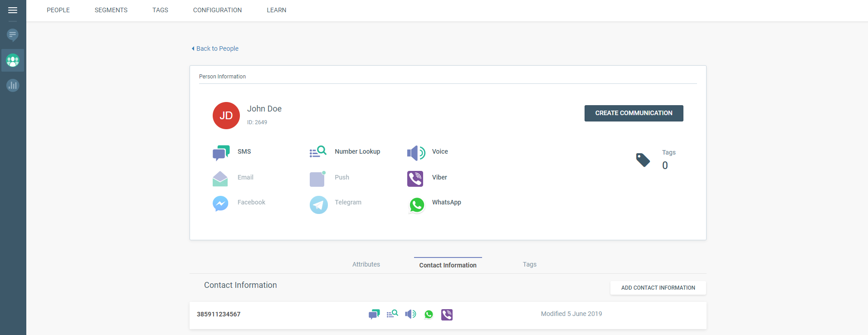Open the Segments menu item
This screenshot has height=335, width=868.
tap(111, 10)
